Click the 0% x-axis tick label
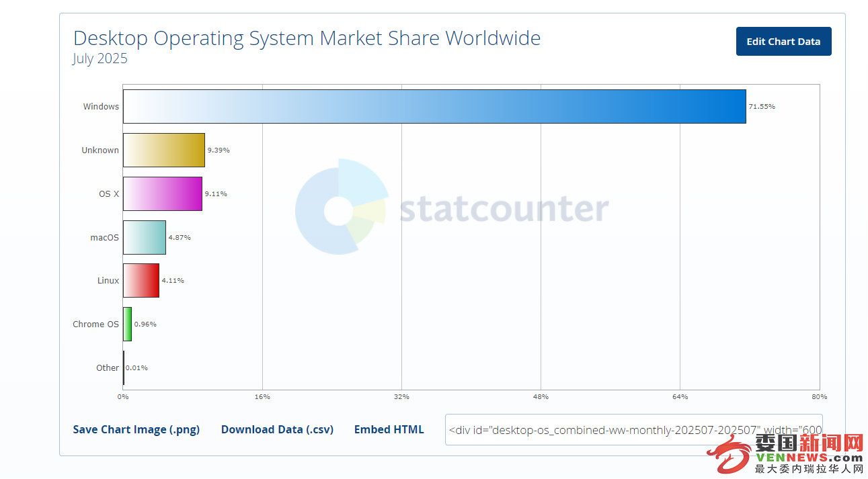The image size is (868, 479). point(123,396)
